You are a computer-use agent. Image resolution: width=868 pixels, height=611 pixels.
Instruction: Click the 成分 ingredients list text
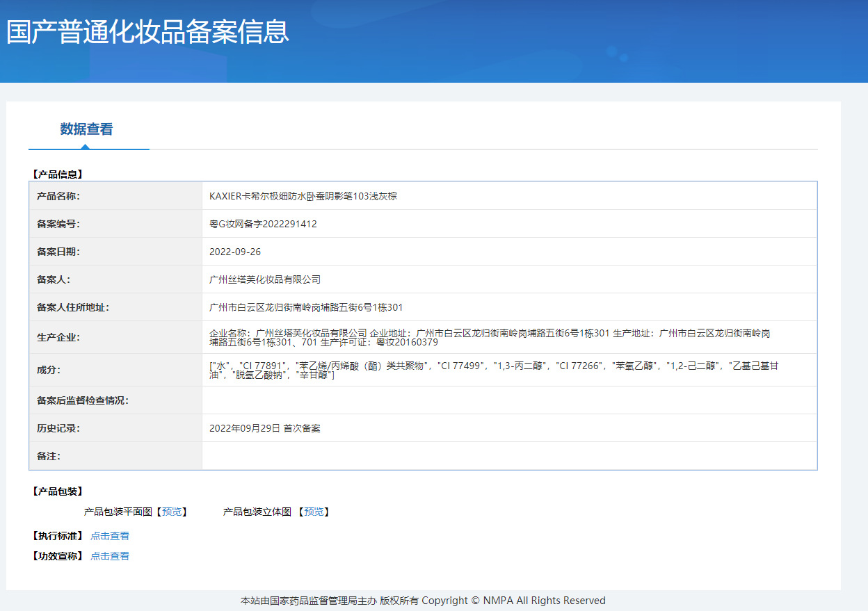[x=493, y=370]
